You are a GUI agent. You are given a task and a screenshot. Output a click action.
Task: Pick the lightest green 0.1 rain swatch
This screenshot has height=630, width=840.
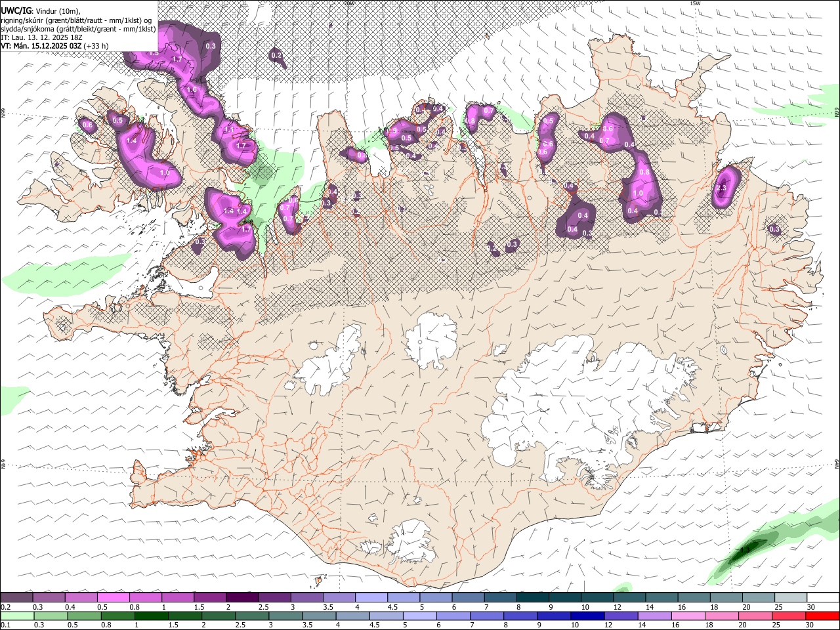tap(16, 616)
